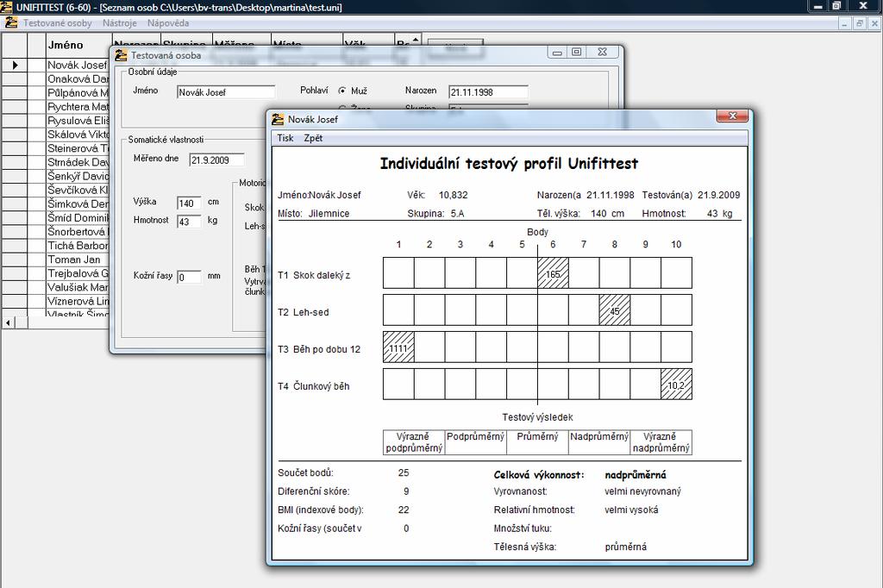This screenshot has height=588, width=883.
Task: Click the Výška field showing 140
Action: tap(189, 203)
